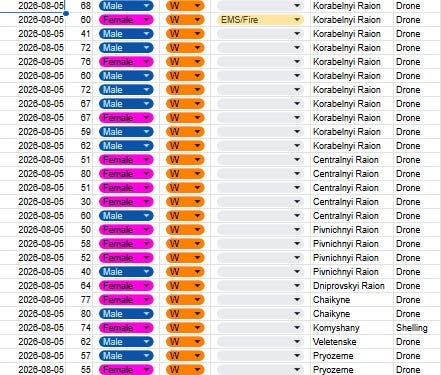This screenshot has height=375, width=441.
Task: Select the Chaikyne cell in the Female row
Action: click(352, 300)
